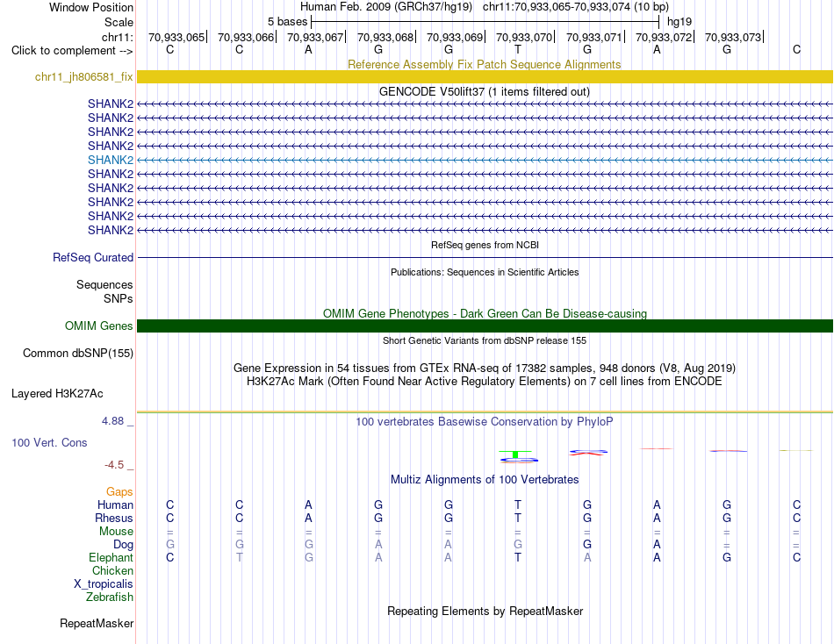The height and width of the screenshot is (644, 834).
Task: Open the RefSeq Curated track label
Action: [93, 257]
